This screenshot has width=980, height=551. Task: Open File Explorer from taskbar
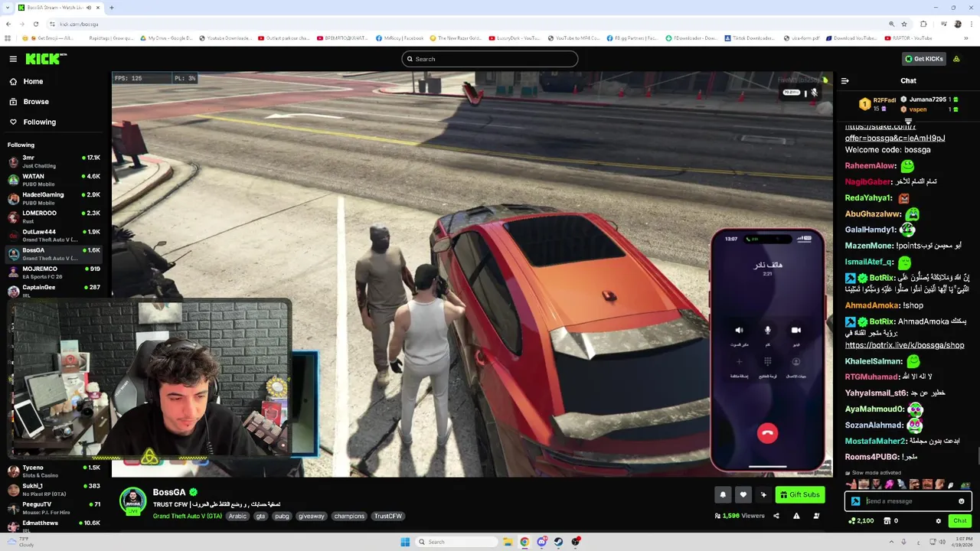508,542
